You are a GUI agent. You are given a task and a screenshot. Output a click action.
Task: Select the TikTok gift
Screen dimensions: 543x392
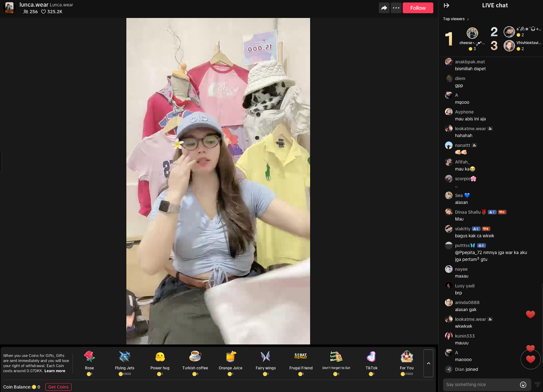pos(371,360)
